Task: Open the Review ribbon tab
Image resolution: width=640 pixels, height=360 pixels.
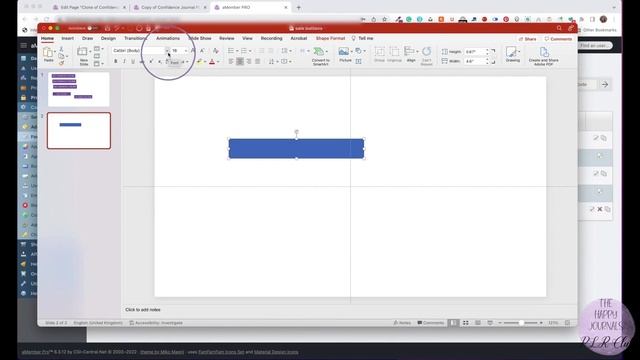Action: (227, 38)
